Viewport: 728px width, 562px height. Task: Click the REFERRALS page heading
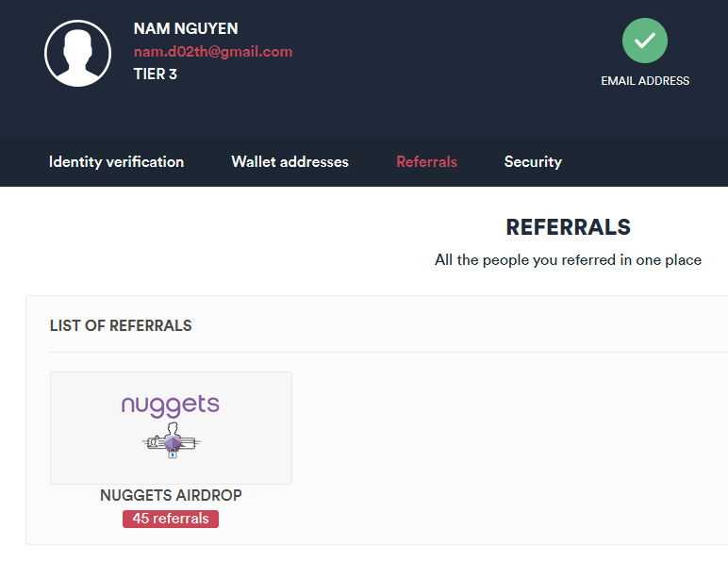[x=568, y=227]
